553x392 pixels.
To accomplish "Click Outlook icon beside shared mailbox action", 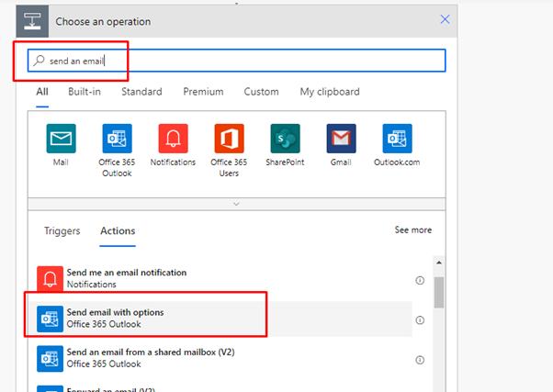I will click(51, 359).
